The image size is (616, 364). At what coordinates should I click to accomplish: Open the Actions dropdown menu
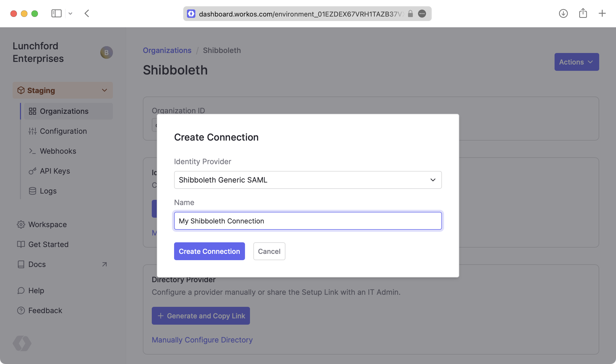[x=577, y=62]
